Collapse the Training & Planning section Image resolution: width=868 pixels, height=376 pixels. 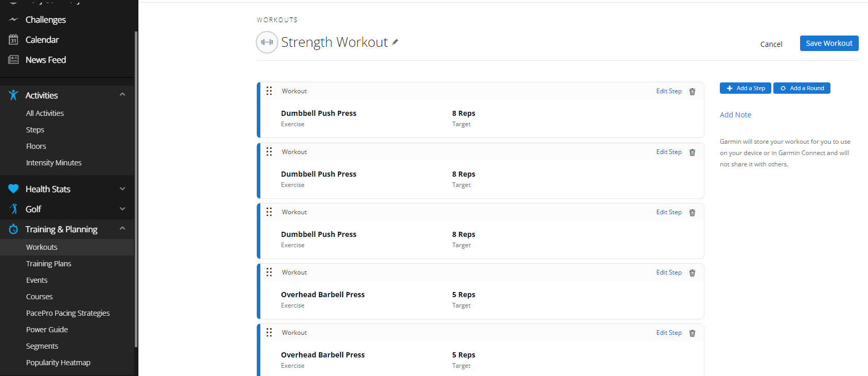pyautogui.click(x=122, y=229)
